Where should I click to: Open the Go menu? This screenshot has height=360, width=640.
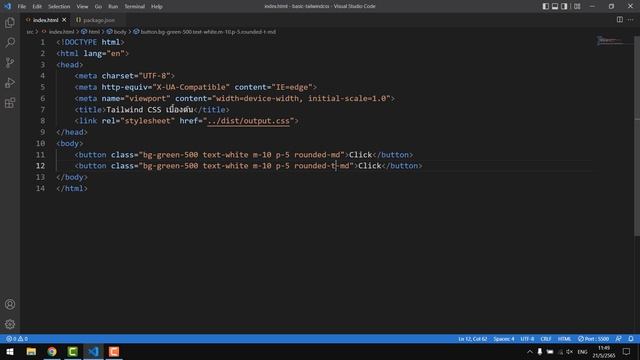(98, 7)
